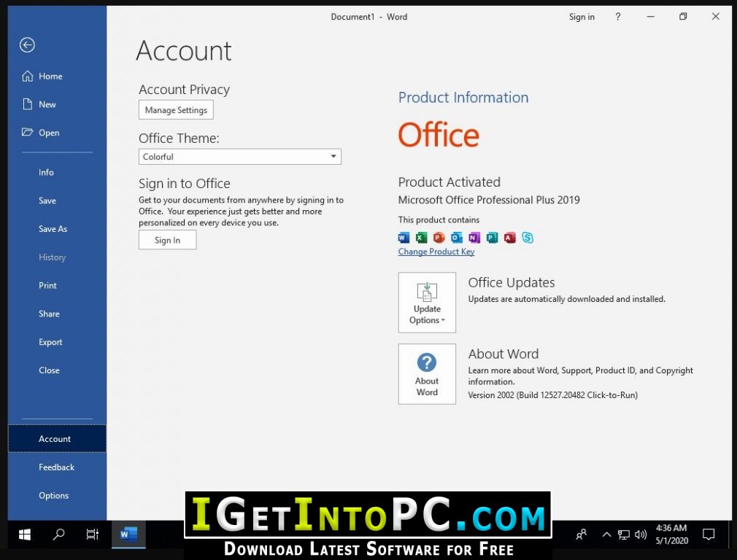Click the About Word button

pyautogui.click(x=427, y=374)
